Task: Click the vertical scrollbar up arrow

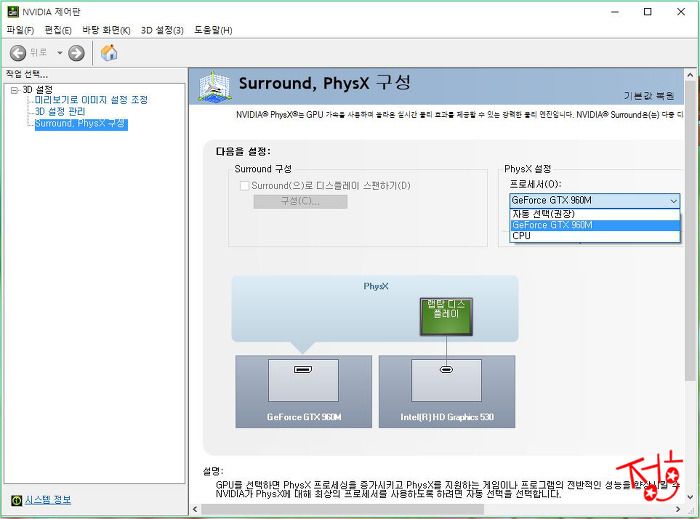Action: click(690, 75)
